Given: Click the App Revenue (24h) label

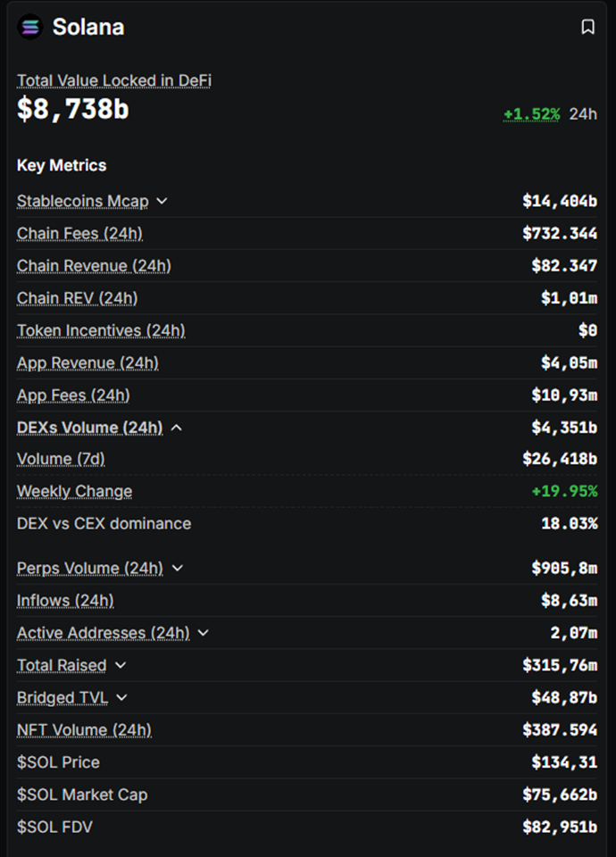Looking at the screenshot, I should tap(87, 362).
